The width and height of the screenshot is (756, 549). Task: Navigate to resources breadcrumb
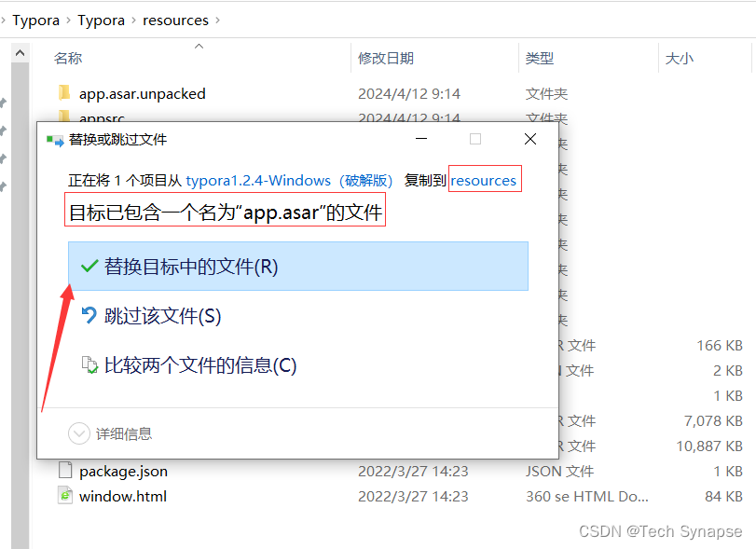175,21
